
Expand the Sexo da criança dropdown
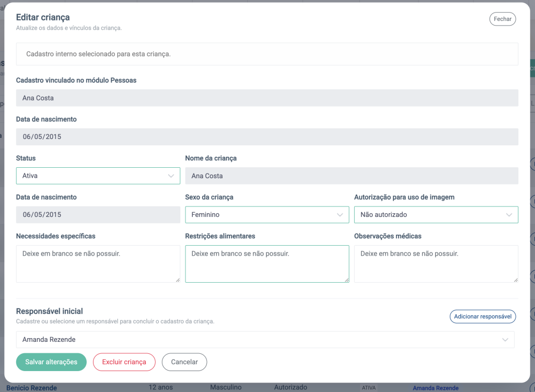click(266, 215)
